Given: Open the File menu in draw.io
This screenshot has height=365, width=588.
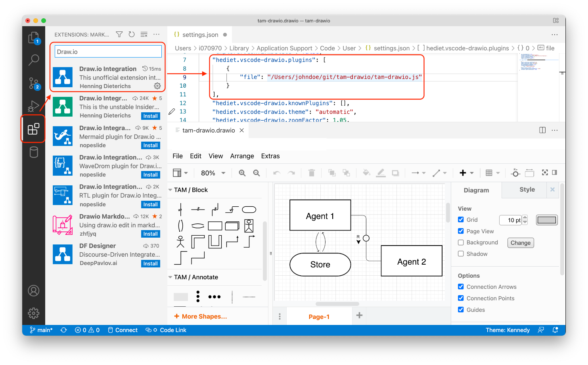Looking at the screenshot, I should coord(178,156).
